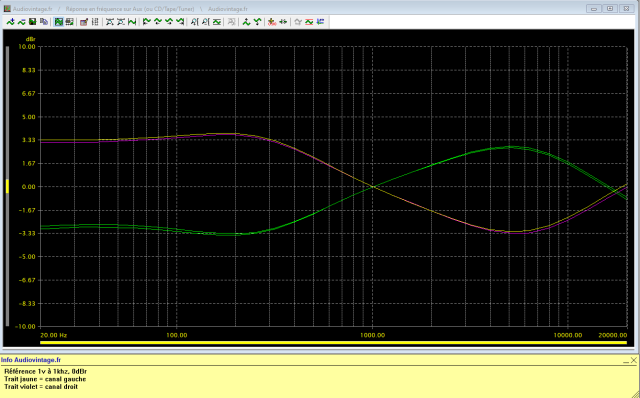The width and height of the screenshot is (640, 398).
Task: Click the green curve with up arrow icon
Action: (x=246, y=22)
